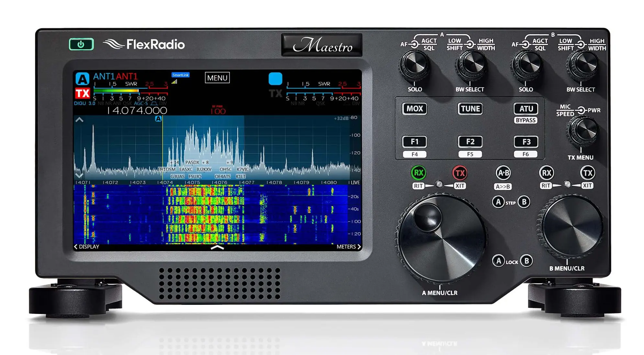Tap the BYPASS label under ATU
This screenshot has width=644, height=355.
526,120
